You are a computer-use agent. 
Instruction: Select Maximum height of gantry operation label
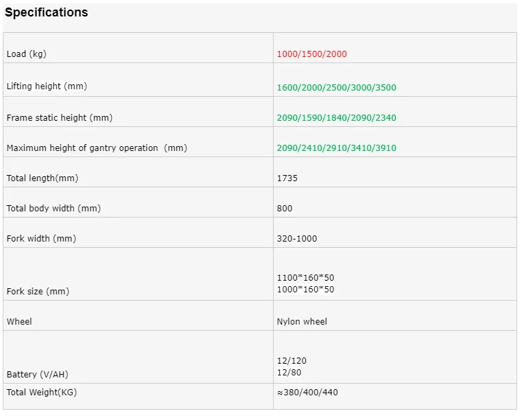(97, 148)
